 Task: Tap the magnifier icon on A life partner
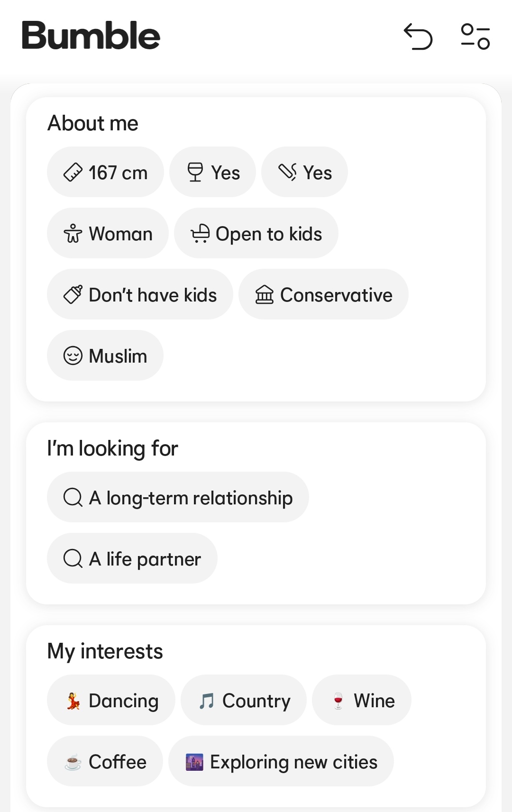pos(73,558)
